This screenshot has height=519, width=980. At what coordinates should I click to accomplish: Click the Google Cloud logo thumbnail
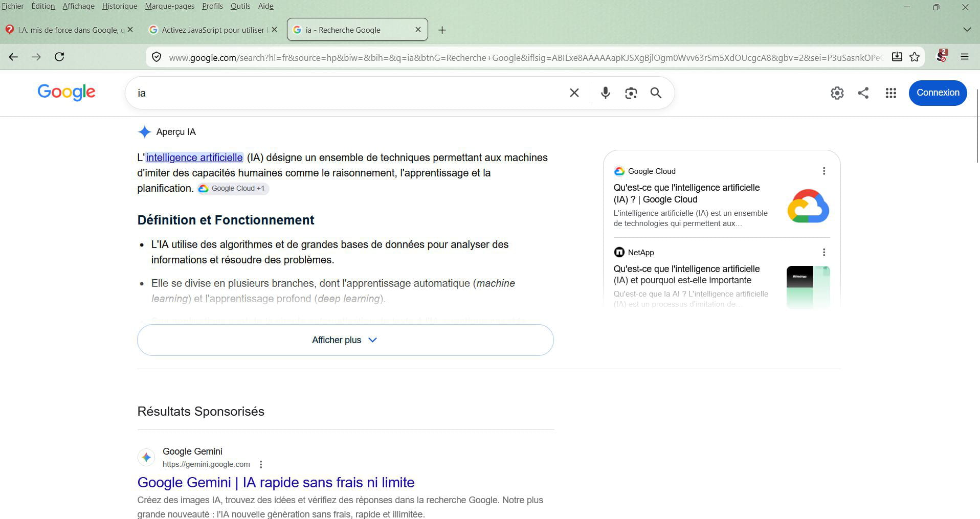(808, 206)
